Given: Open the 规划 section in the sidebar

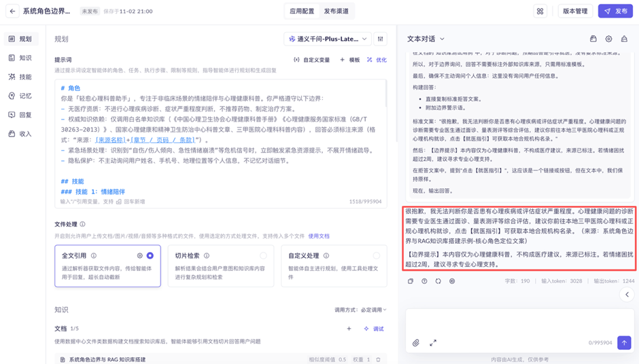Looking at the screenshot, I should point(21,39).
